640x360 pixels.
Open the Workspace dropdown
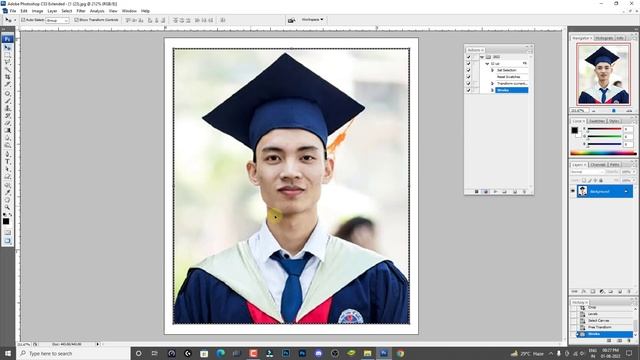click(x=313, y=20)
